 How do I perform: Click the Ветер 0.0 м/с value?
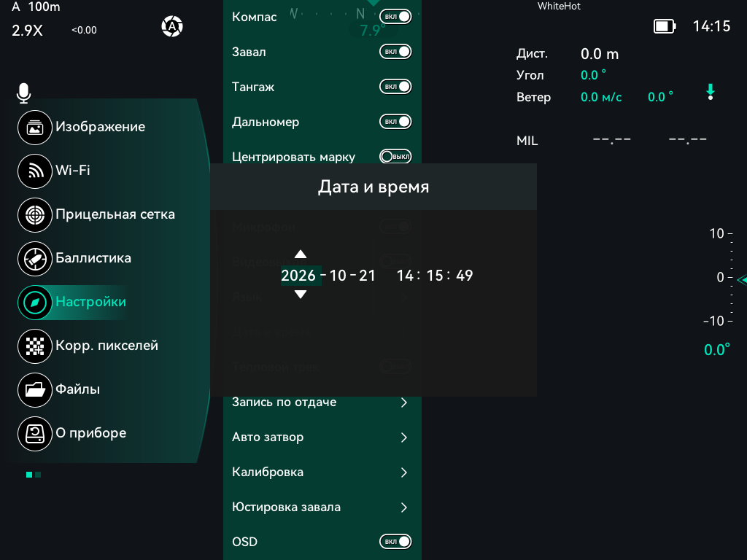point(601,97)
